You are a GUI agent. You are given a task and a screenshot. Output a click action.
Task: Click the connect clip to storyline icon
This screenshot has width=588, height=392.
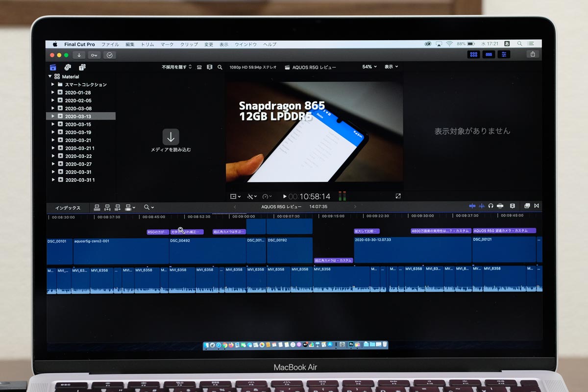(97, 207)
